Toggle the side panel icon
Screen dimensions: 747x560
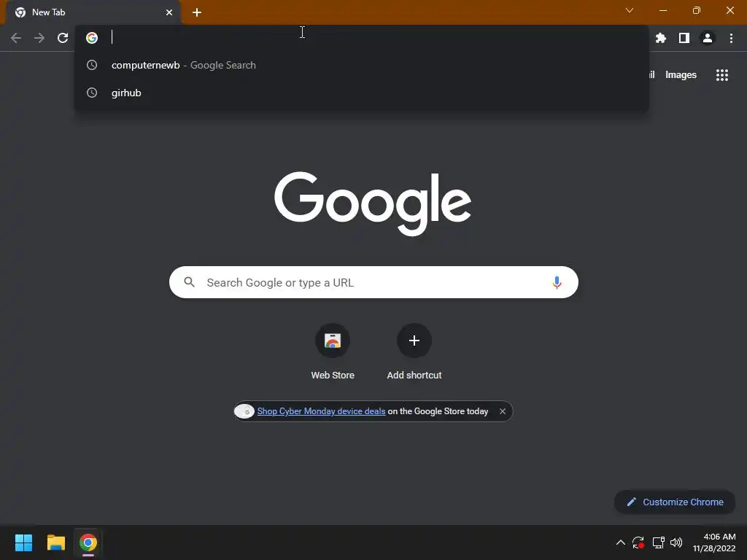[x=684, y=38]
